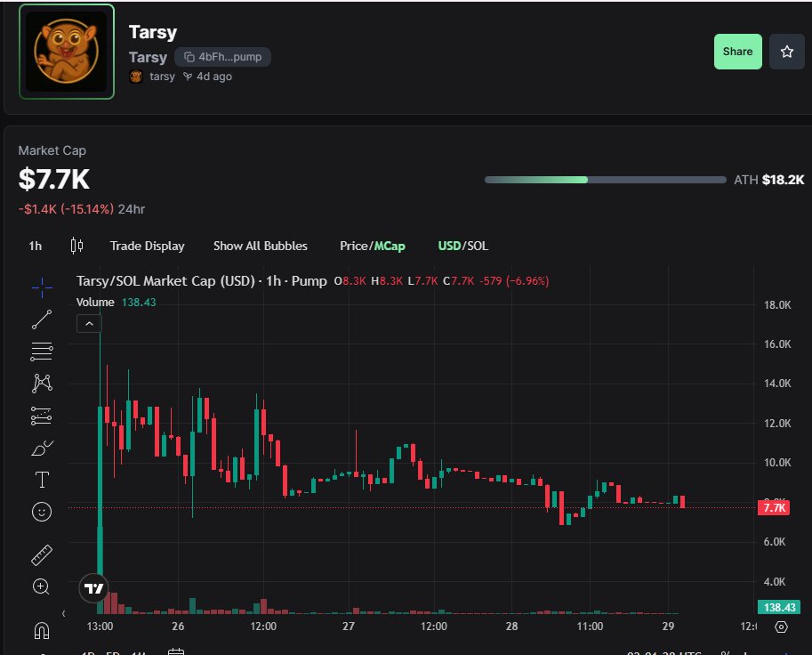Open the Fibonacci retracement tool

click(42, 352)
